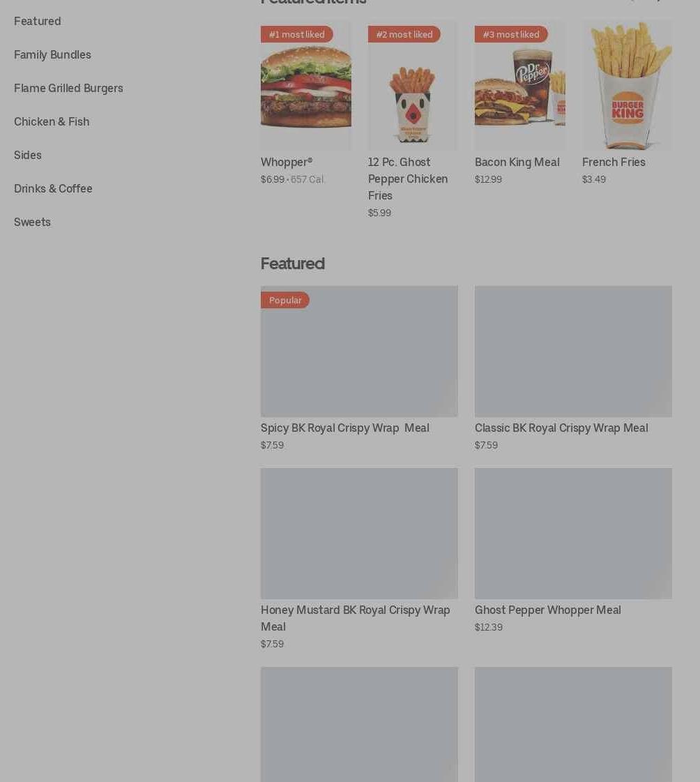Open the Sweets category
The width and height of the screenshot is (700, 782).
[32, 222]
